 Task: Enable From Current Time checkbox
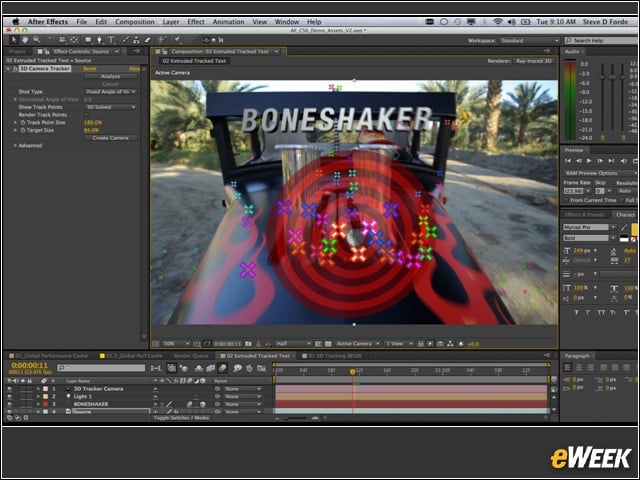[566, 200]
